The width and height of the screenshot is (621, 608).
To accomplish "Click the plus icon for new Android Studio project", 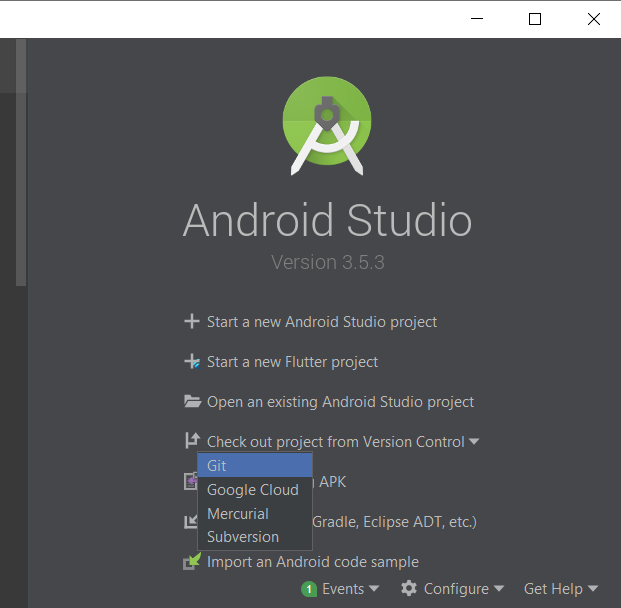I will click(192, 321).
